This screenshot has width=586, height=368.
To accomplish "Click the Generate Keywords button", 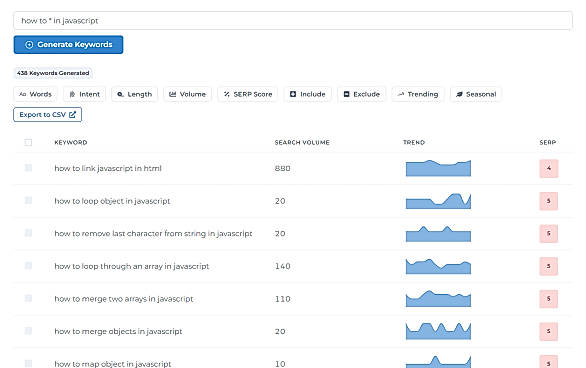I will pos(68,44).
